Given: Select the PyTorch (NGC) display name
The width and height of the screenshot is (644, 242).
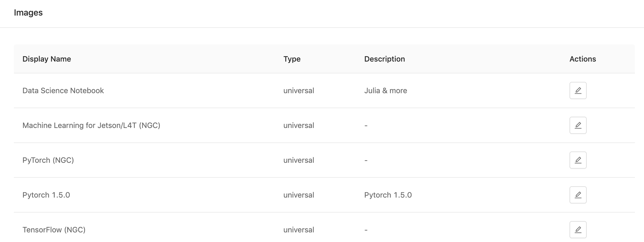Looking at the screenshot, I should (x=48, y=160).
